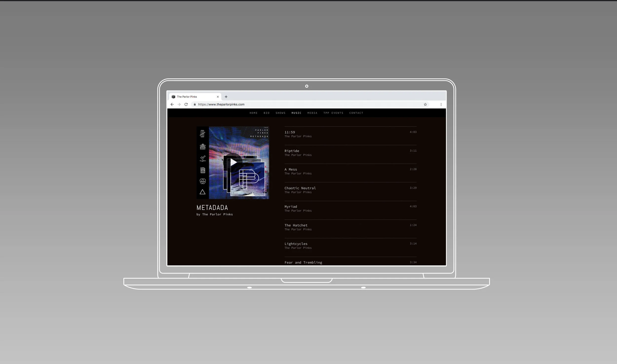Viewport: 617px width, 364px height.
Task: Click the 3:29 duration for Chaotic Neutral
Action: 413,188
